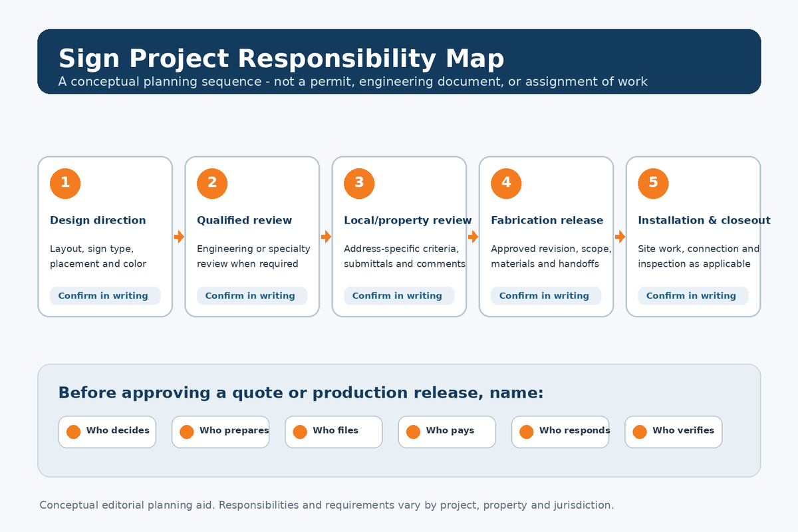The image size is (798, 532).
Task: Click Confirm in writing under Design direction
Action: (105, 296)
